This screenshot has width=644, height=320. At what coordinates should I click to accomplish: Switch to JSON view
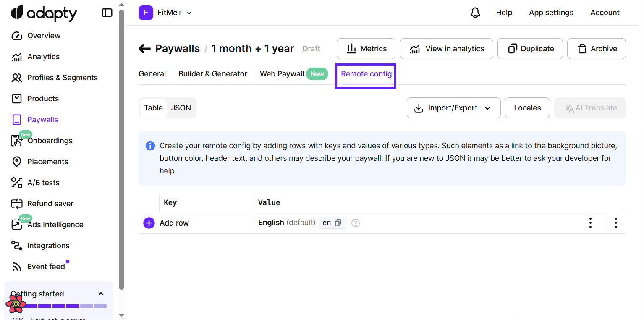pyautogui.click(x=181, y=108)
